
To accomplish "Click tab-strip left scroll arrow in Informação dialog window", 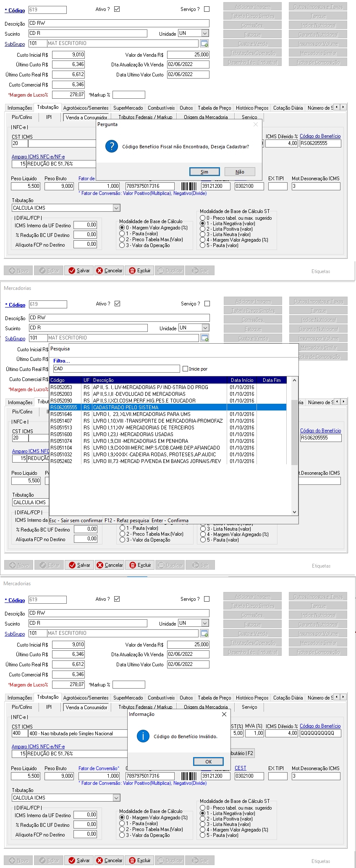I will 337,697.
